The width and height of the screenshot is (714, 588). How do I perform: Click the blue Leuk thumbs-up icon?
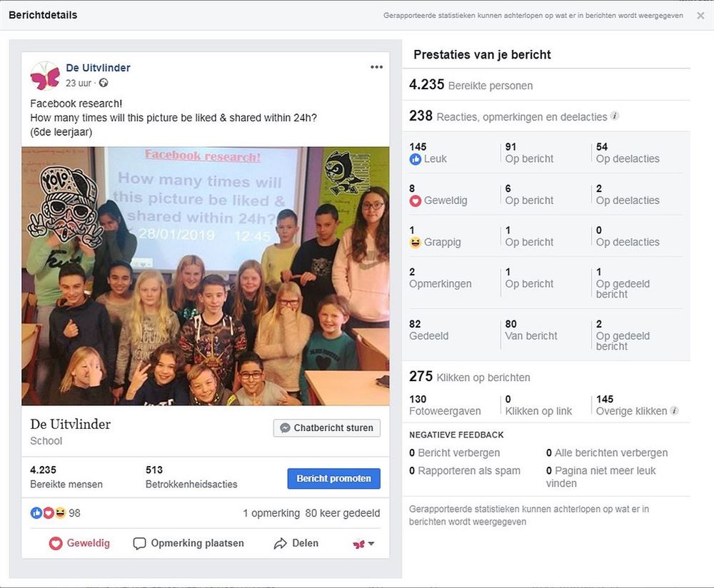(x=415, y=159)
